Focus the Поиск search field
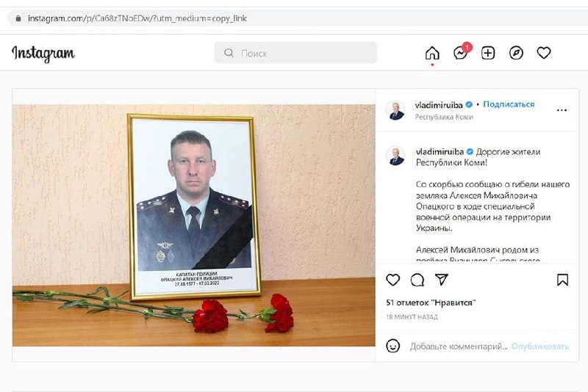The height and width of the screenshot is (392, 588). (x=295, y=53)
